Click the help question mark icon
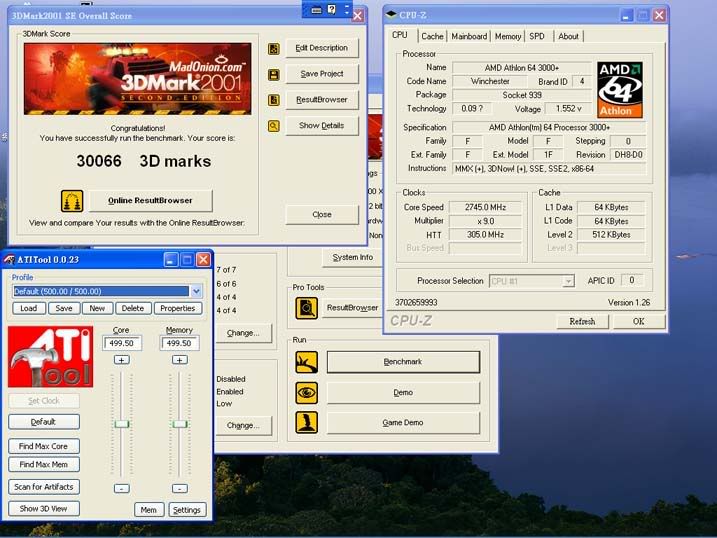The image size is (717, 538). pos(332,10)
